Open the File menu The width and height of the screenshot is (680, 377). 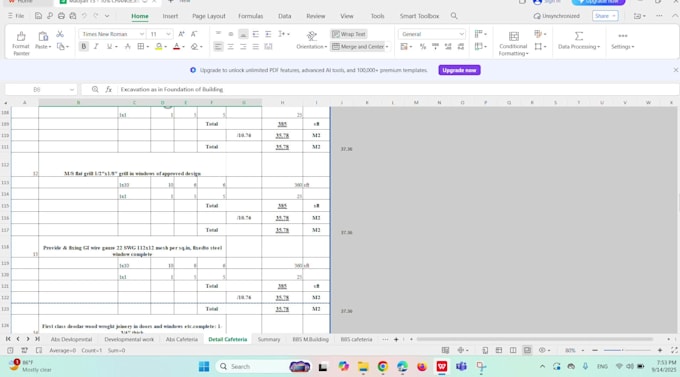(x=16, y=16)
